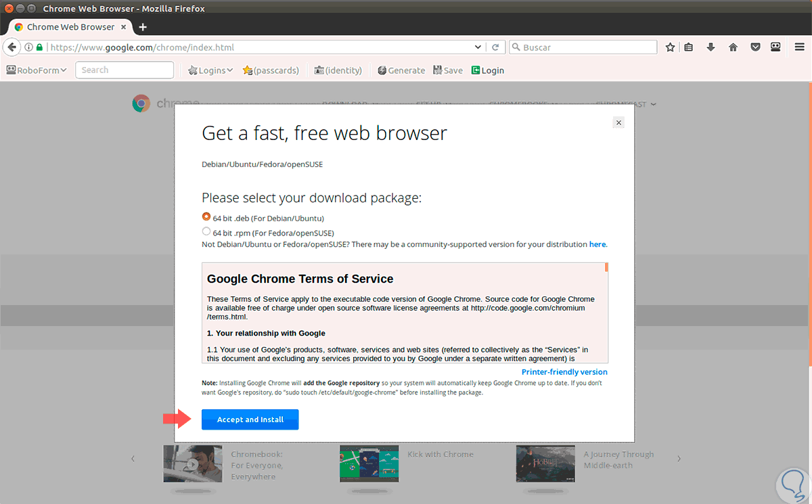The image size is (812, 504).
Task: Click '1. Your relationship with Google' heading
Action: click(266, 334)
